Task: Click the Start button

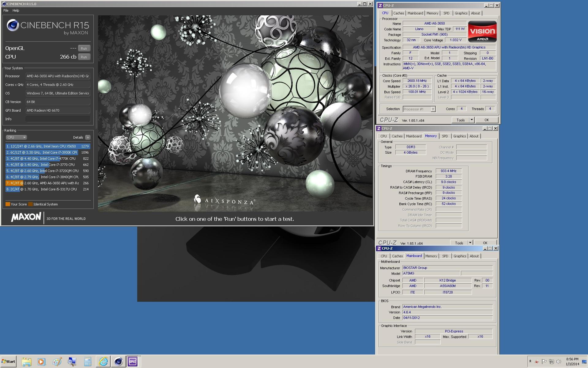Action: tap(9, 362)
